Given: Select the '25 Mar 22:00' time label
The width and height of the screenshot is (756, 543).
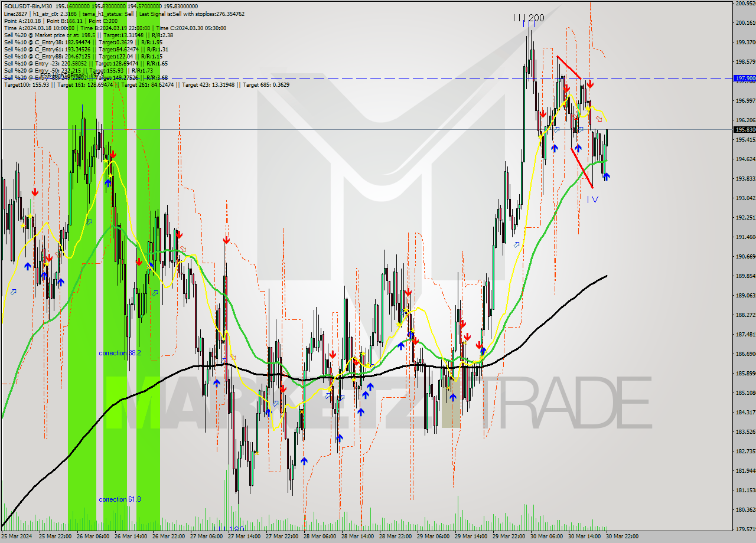Looking at the screenshot, I should (56, 537).
